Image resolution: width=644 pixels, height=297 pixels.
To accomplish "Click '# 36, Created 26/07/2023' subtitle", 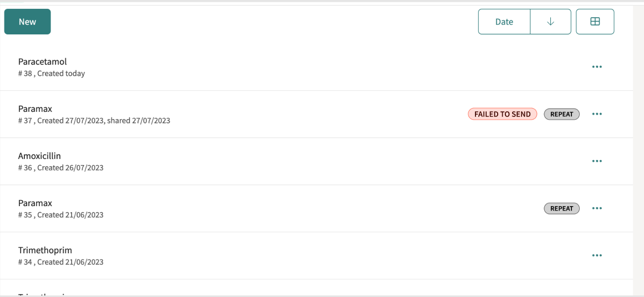I will click(61, 167).
